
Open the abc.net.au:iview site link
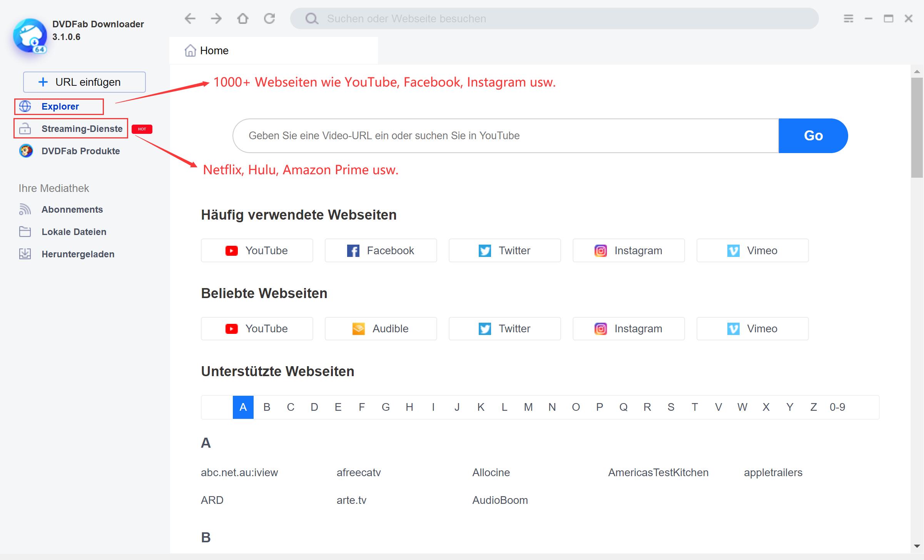pyautogui.click(x=239, y=472)
